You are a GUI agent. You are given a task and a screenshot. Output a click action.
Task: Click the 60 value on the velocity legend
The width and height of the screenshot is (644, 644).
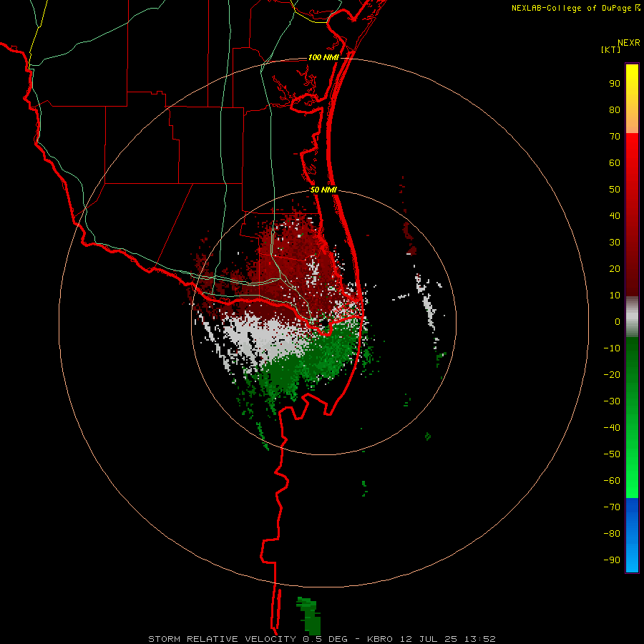coord(615,162)
